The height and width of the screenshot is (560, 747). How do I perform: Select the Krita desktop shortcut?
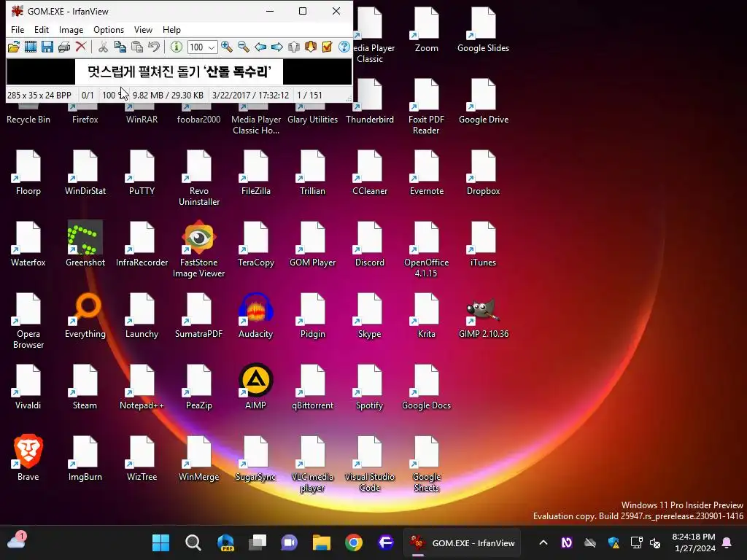[x=426, y=315]
